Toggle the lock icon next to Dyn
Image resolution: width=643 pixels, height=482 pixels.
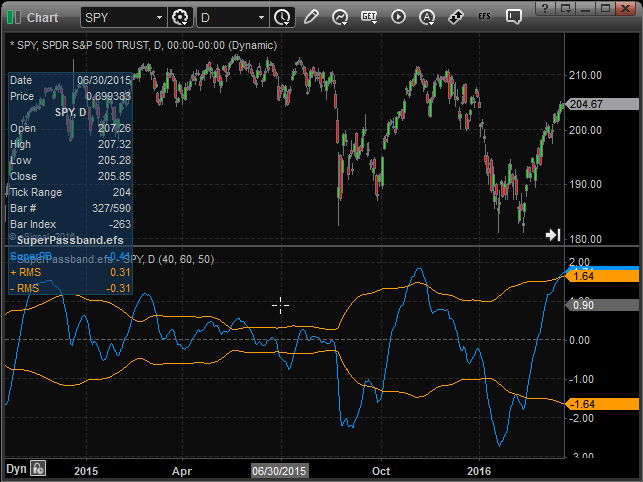[x=38, y=468]
